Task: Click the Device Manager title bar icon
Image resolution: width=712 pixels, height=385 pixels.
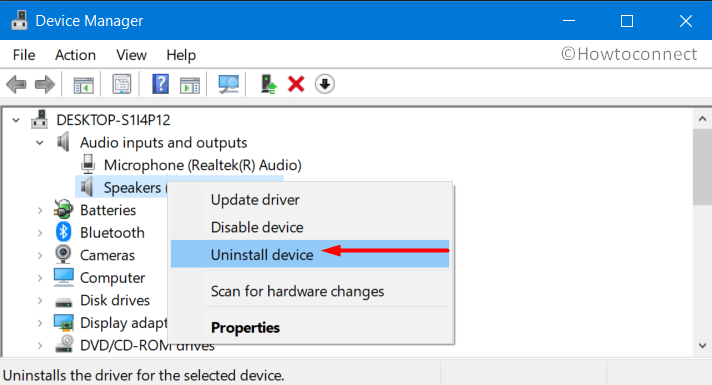Action: (19, 20)
